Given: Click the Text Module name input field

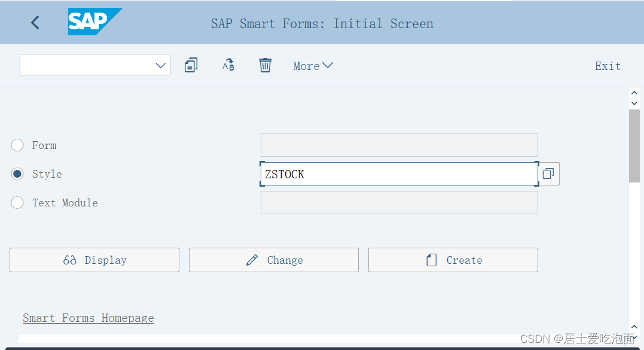Looking at the screenshot, I should click(x=399, y=203).
